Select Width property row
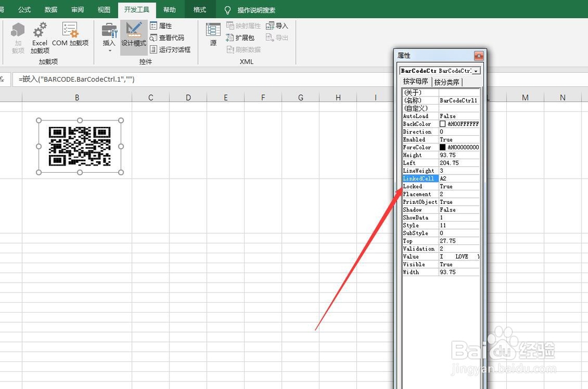Screen dimensions: 588x389 tap(441, 272)
